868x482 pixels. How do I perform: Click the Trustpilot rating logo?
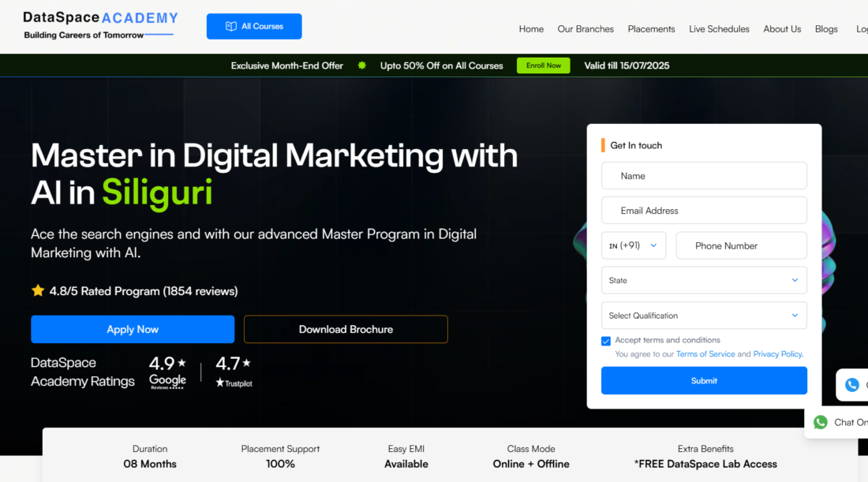234,372
